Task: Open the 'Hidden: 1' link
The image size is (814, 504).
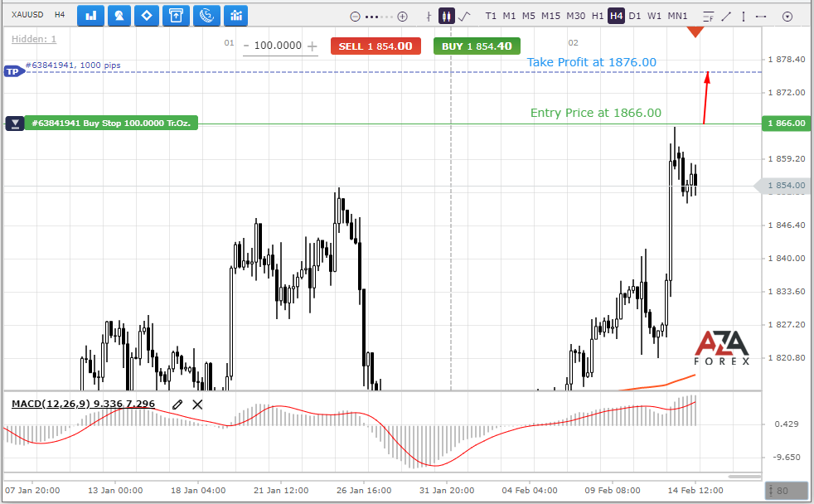Action: tap(34, 39)
